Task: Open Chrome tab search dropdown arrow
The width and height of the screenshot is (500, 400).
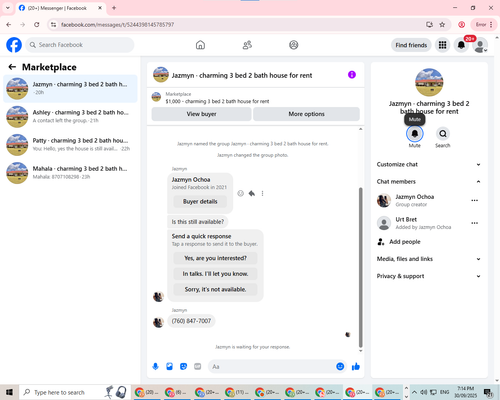Action: point(8,8)
